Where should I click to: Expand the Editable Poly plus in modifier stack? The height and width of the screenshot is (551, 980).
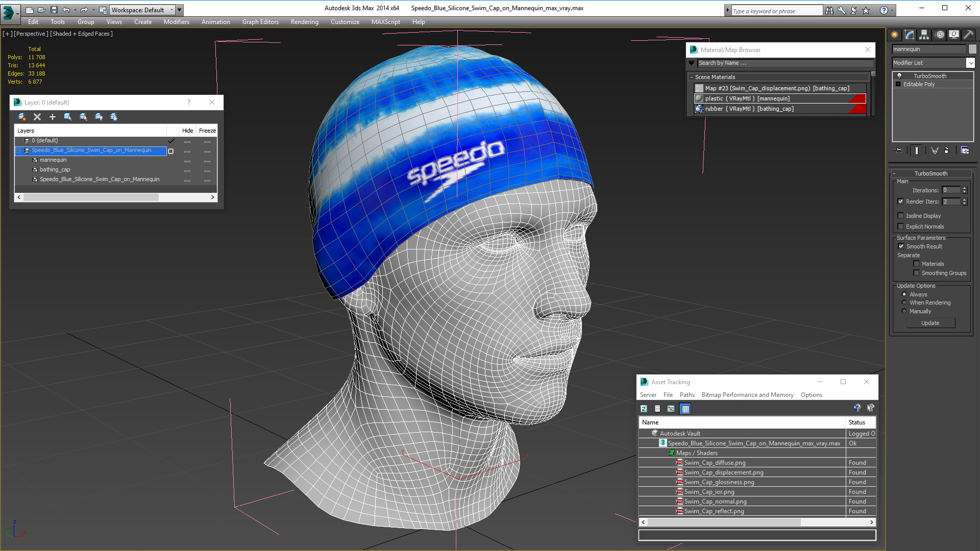pos(898,84)
